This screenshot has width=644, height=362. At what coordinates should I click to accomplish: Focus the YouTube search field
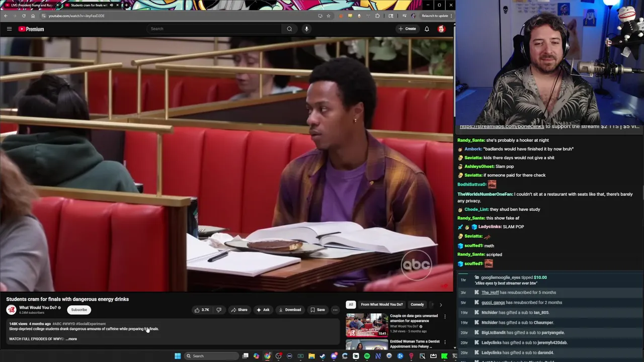(x=214, y=29)
